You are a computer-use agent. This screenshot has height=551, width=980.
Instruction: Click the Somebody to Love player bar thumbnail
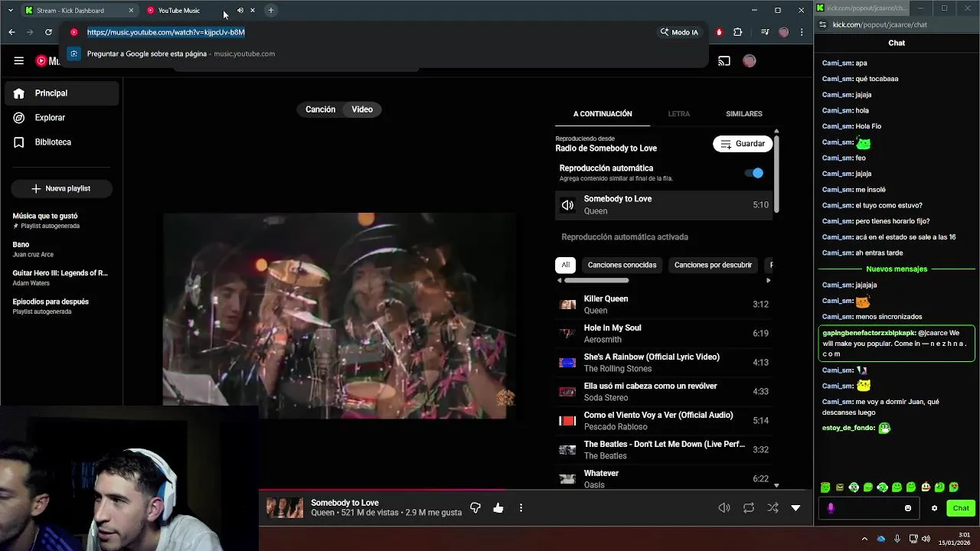[285, 507]
